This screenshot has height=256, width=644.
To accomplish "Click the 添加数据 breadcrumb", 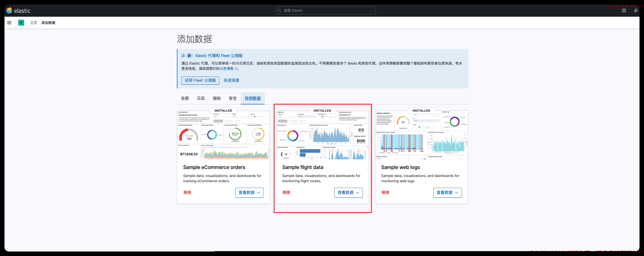I will 48,23.
